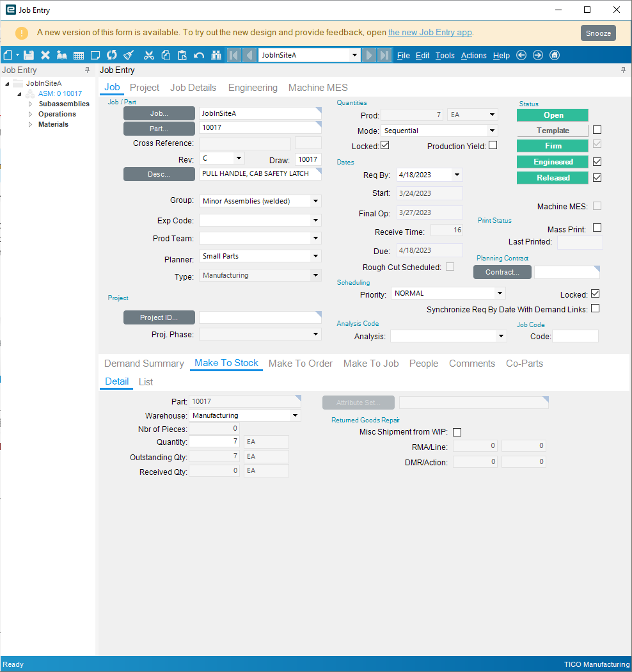Click the Part... search button
The width and height of the screenshot is (632, 672).
pos(159,128)
